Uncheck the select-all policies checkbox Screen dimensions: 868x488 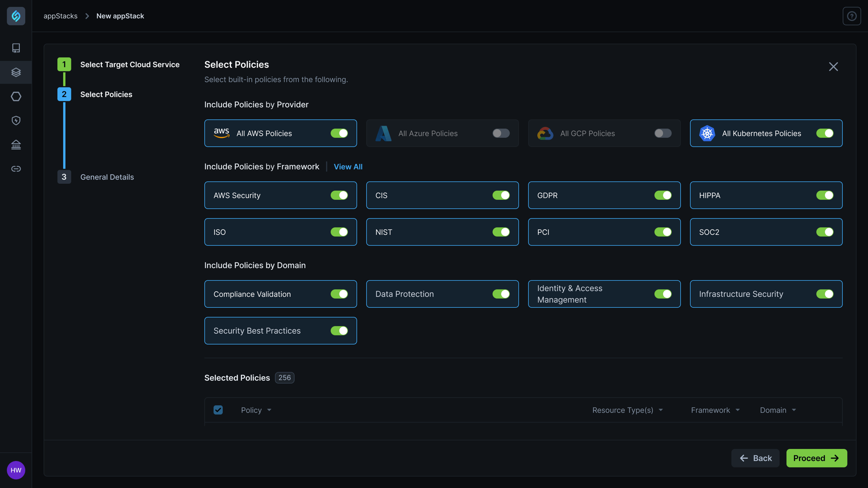pos(218,410)
